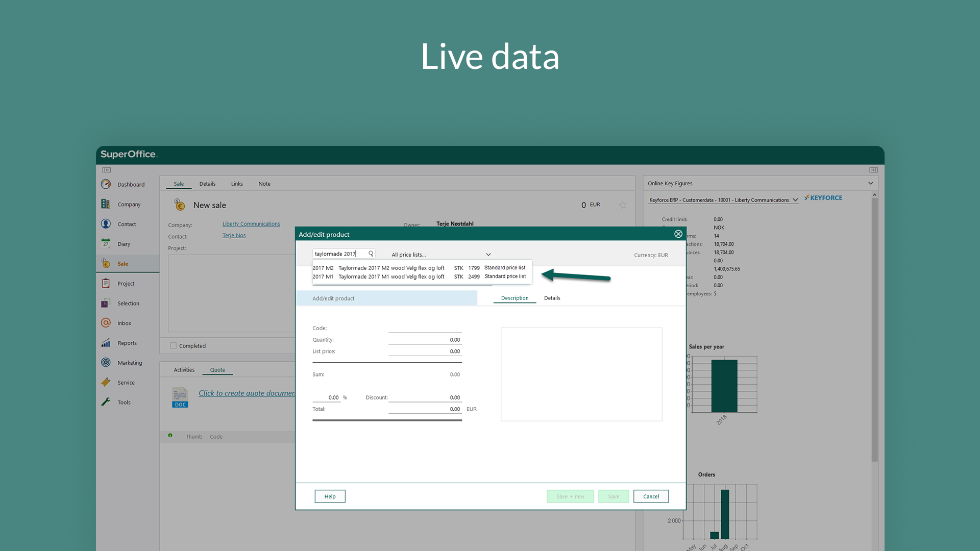The height and width of the screenshot is (551, 980).
Task: Open the Diary calendar icon
Action: 106,243
